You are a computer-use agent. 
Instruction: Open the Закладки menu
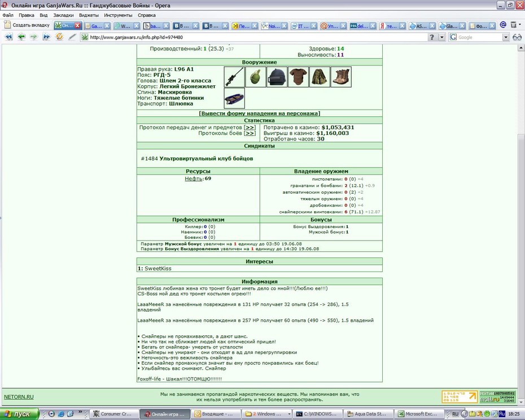[63, 15]
